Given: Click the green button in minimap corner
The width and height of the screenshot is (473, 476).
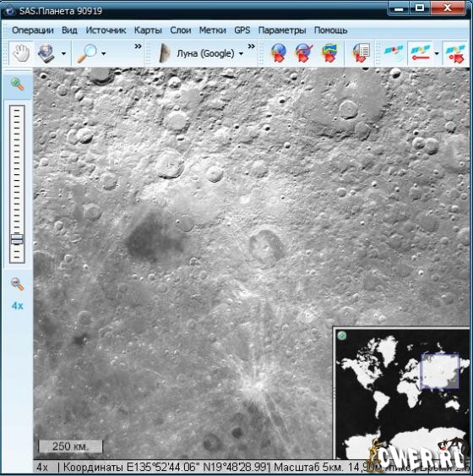Looking at the screenshot, I should click(x=342, y=336).
